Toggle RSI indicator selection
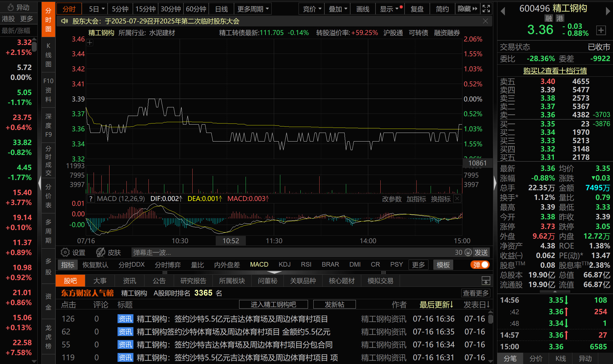 [x=306, y=264]
